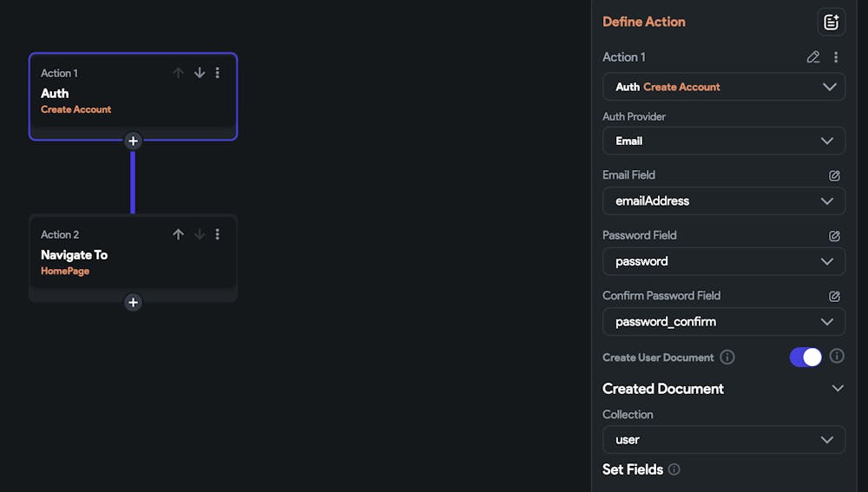Open the three-dot menu in the Define Action panel
The height and width of the screenshot is (492, 868).
(x=836, y=57)
